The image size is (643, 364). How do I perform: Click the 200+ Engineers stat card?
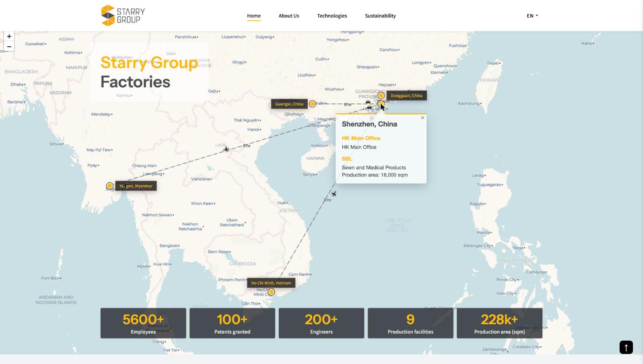pos(321,323)
